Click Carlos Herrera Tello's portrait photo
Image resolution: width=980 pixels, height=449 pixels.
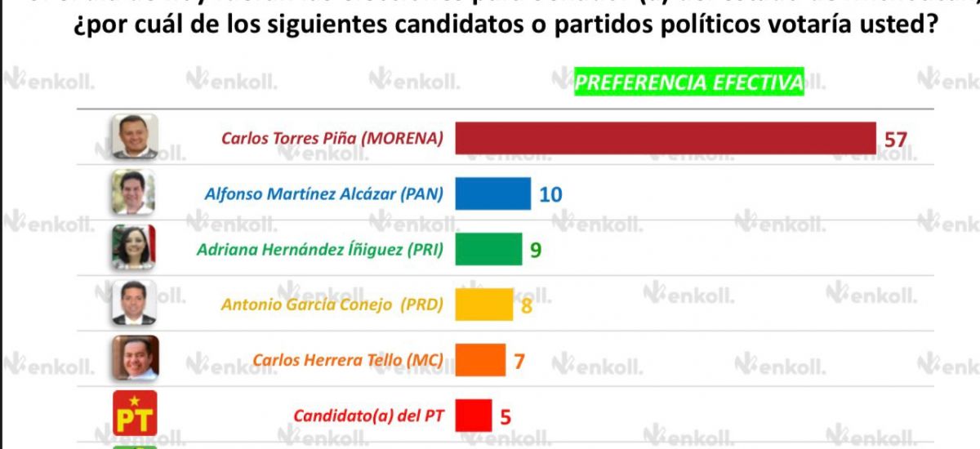135,358
